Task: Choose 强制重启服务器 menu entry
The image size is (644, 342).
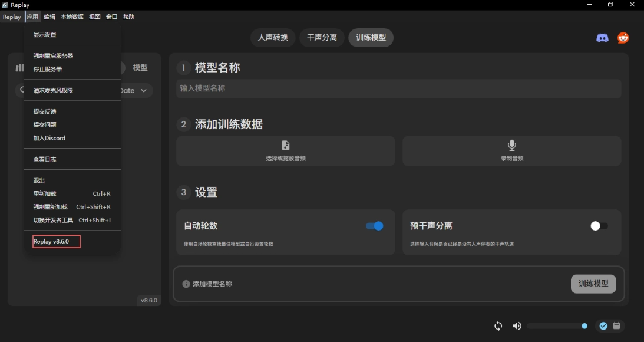Action: [53, 56]
